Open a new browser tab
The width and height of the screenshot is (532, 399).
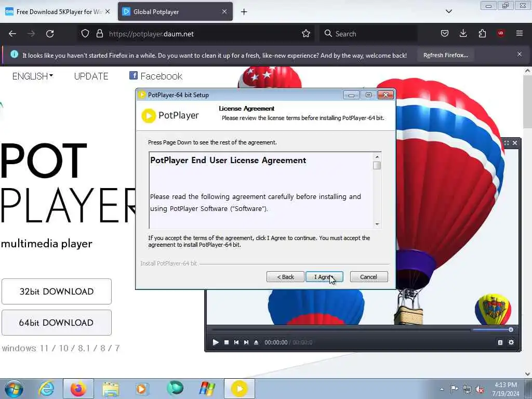pyautogui.click(x=244, y=12)
